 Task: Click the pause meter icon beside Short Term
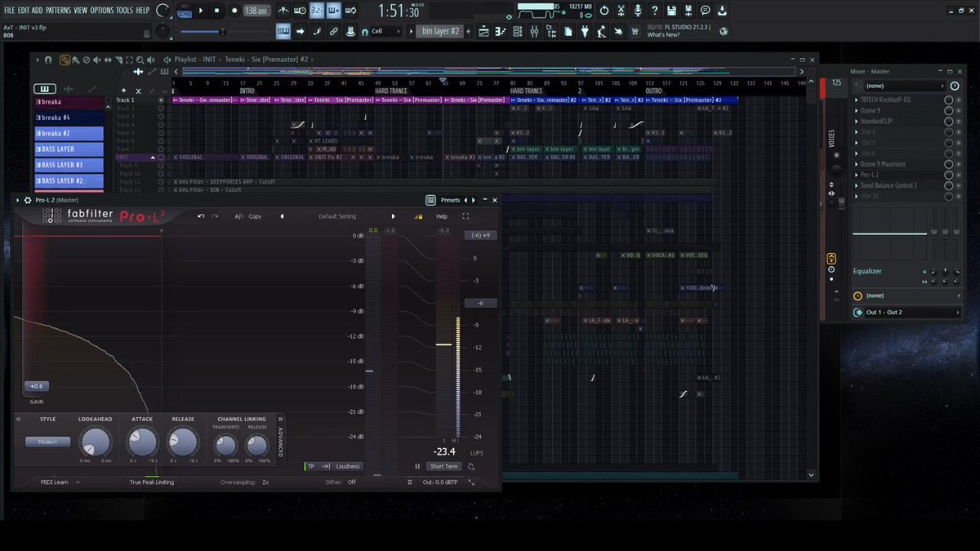click(x=417, y=466)
